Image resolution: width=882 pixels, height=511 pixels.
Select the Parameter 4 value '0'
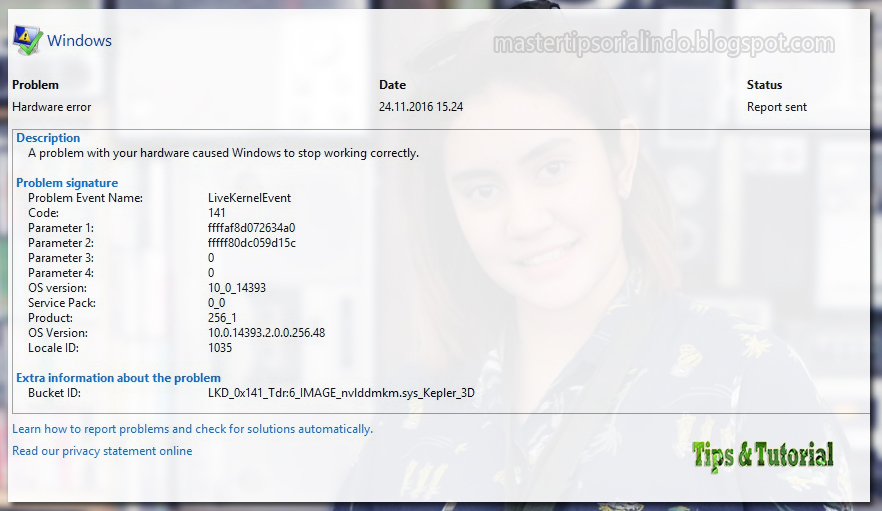211,273
